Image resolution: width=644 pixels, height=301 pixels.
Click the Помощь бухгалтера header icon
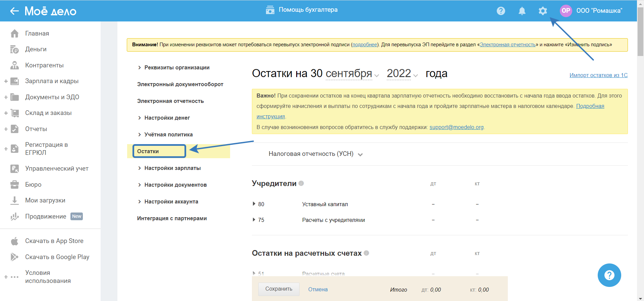click(270, 10)
